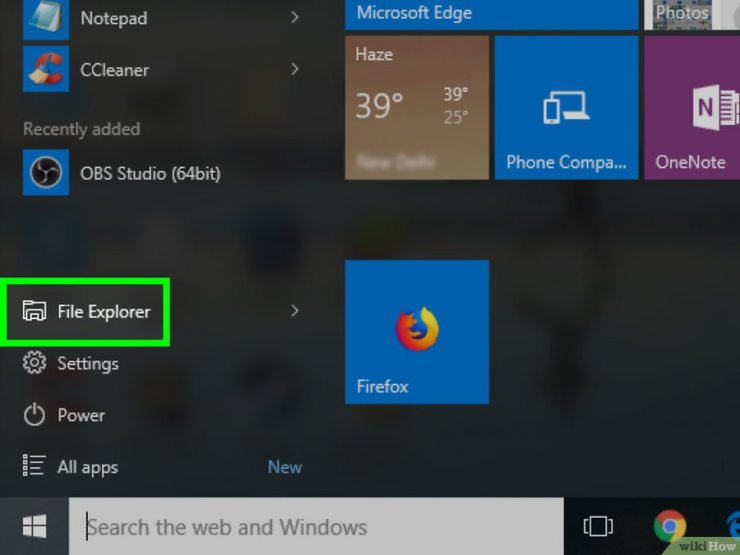Expand the File Explorer jump list chevron
This screenshot has width=740, height=555.
coord(295,311)
